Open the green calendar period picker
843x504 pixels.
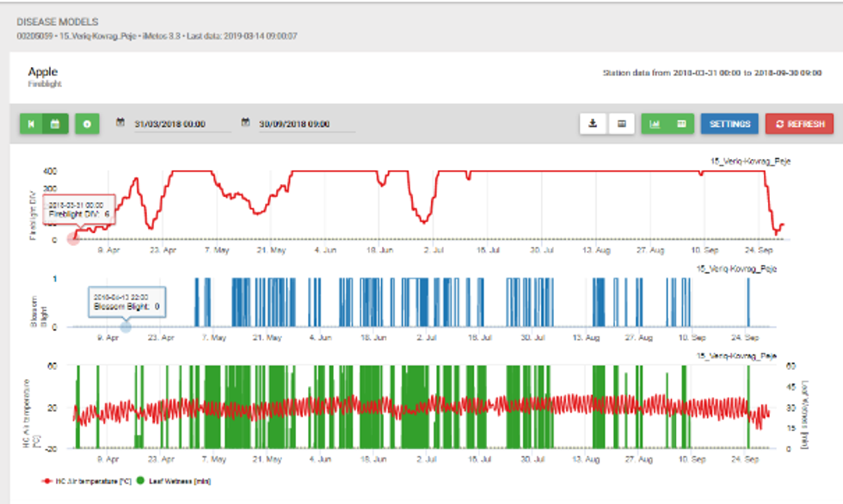pos(54,124)
